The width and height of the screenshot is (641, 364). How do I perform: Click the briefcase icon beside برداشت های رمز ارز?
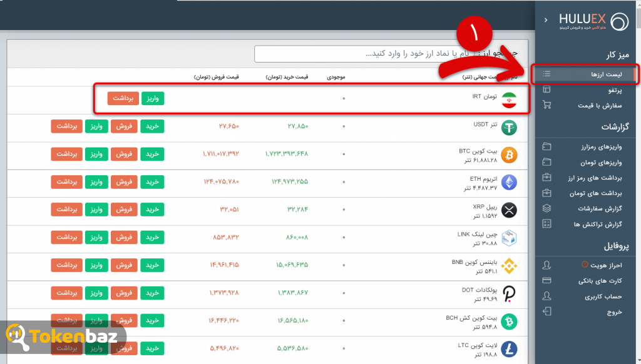(546, 177)
